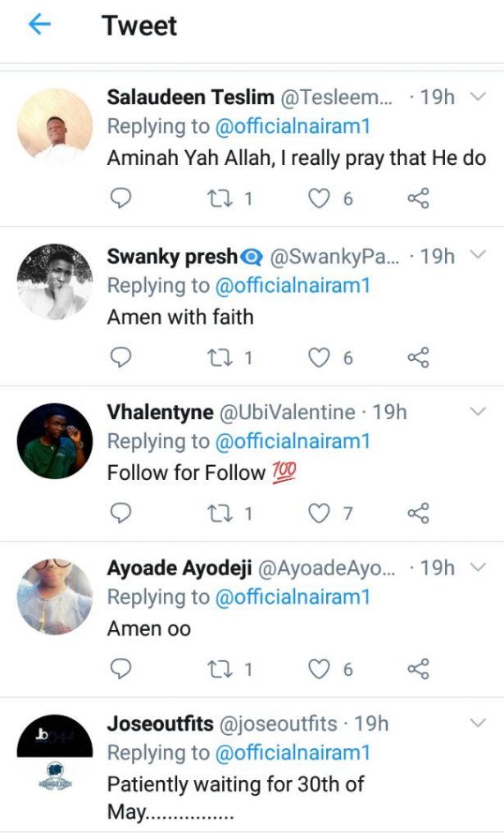Go back using the arrow icon
Image resolution: width=504 pixels, height=840 pixels.
[x=39, y=25]
